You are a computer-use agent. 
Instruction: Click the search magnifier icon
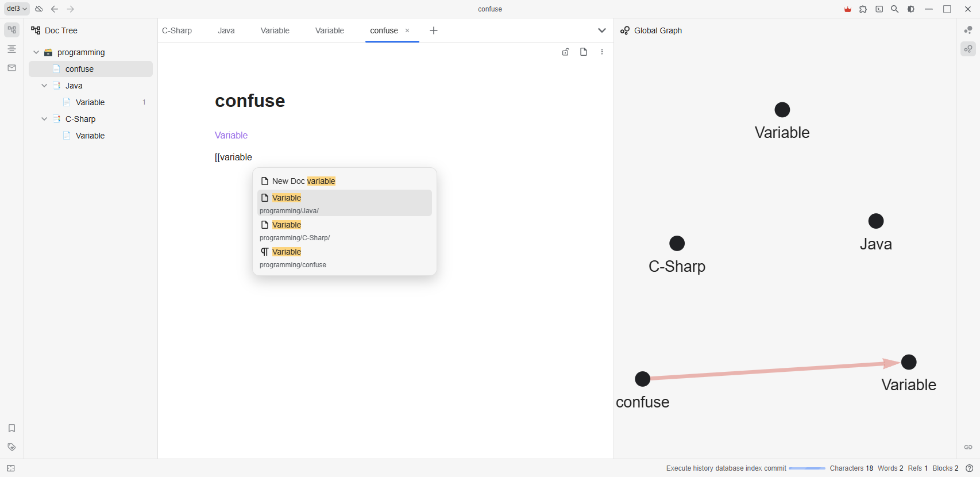tap(894, 9)
